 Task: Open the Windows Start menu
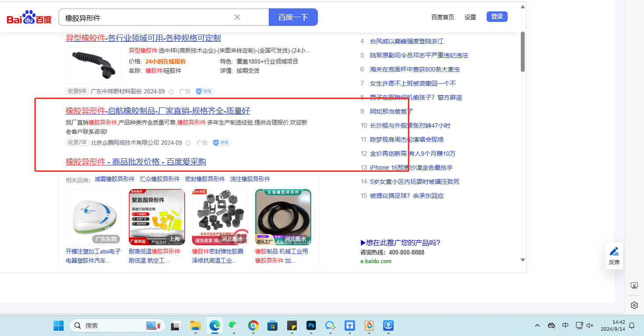pyautogui.click(x=58, y=325)
